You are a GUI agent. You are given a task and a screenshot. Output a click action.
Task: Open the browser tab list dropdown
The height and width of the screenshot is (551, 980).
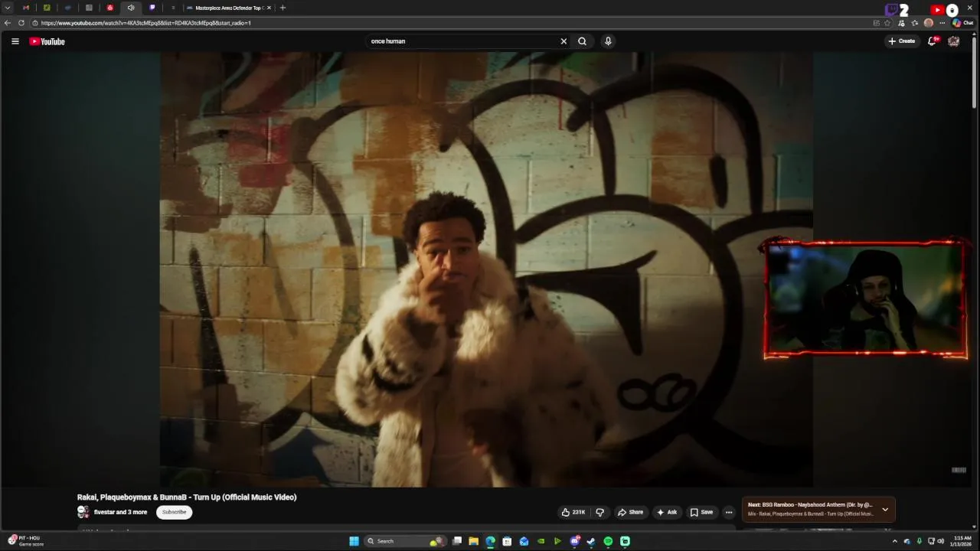pos(8,8)
